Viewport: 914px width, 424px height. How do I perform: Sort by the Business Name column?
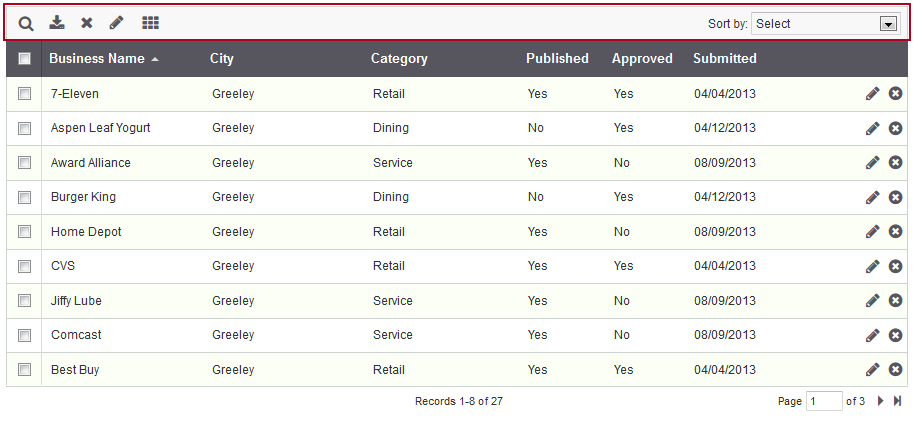coord(97,58)
